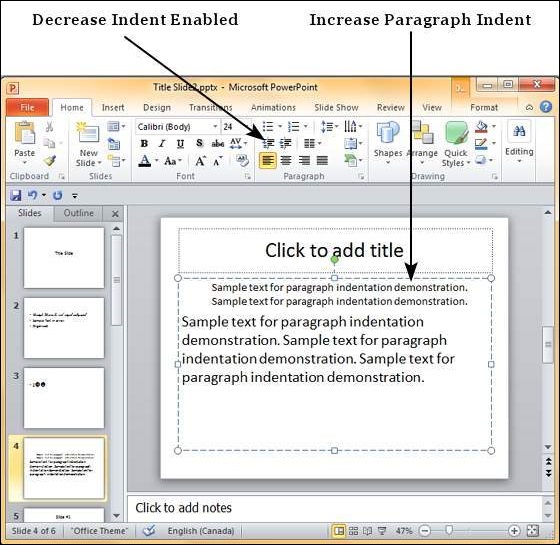Click the Save icon in quick access toolbar
The width and height of the screenshot is (560, 545).
click(x=15, y=195)
